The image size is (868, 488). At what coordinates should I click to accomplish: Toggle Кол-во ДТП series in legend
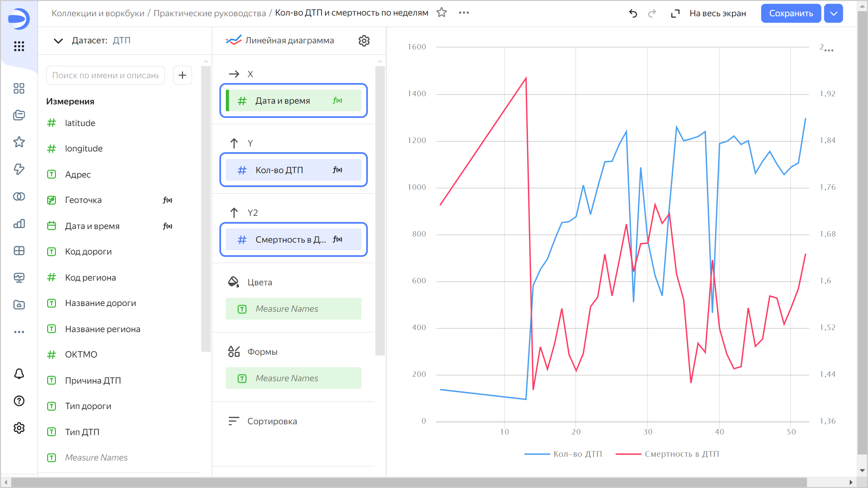[577, 454]
